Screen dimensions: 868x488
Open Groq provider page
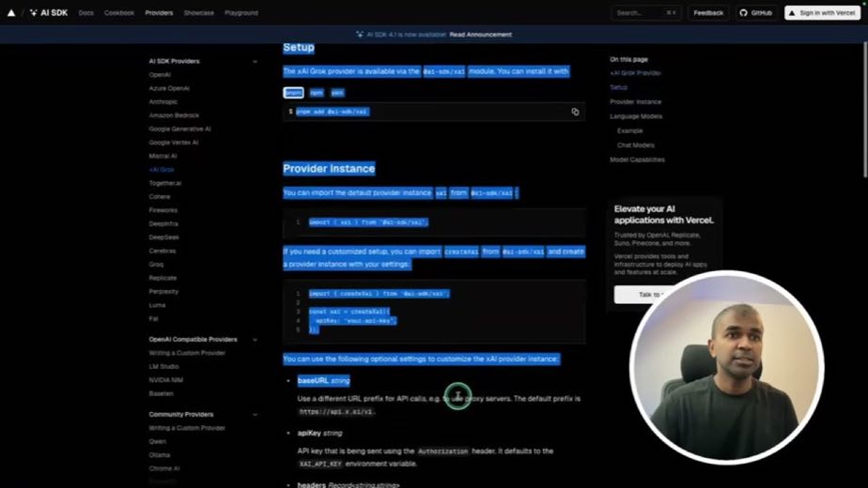156,265
